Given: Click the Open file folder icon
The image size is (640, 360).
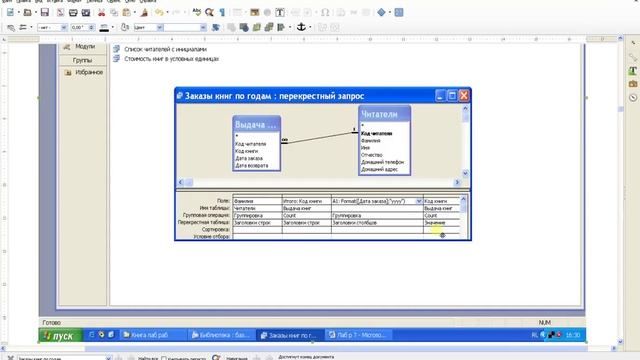Looking at the screenshot, I should 27,13.
